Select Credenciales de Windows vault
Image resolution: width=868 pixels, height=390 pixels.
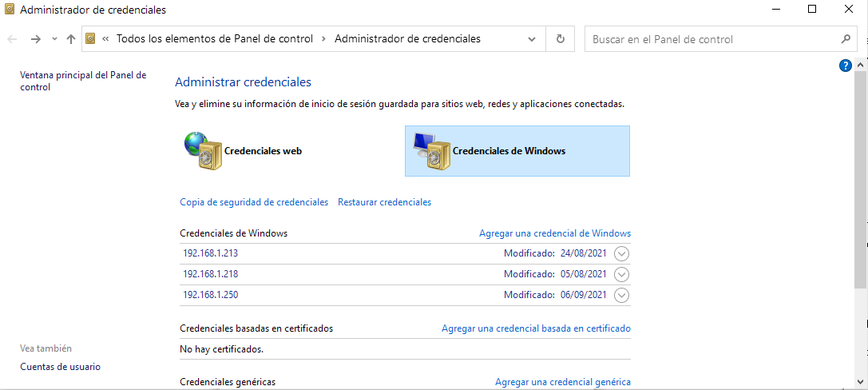click(x=517, y=151)
